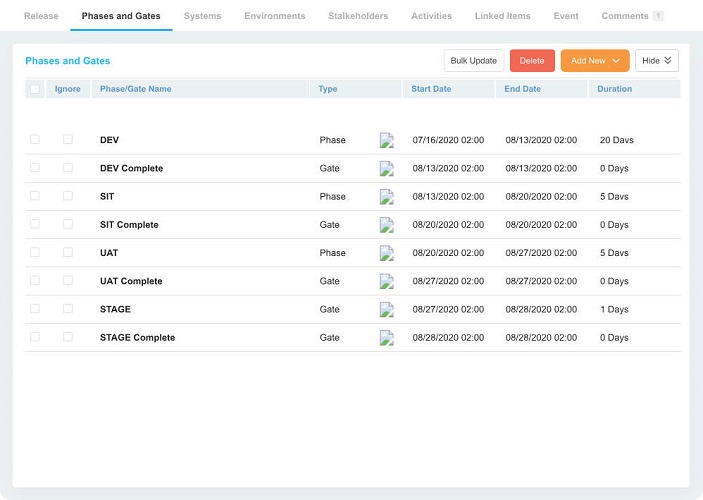The image size is (703, 500).
Task: Click the image icon in DEV Complete row
Action: tap(386, 168)
